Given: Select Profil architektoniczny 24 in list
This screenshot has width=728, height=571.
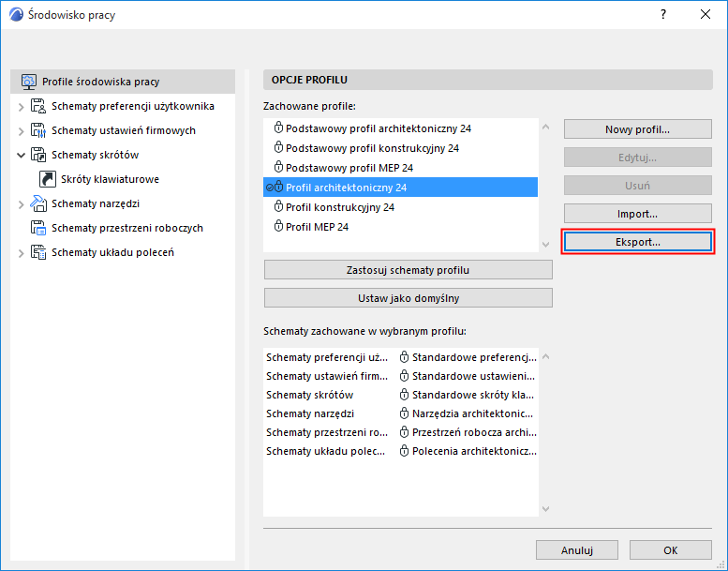Looking at the screenshot, I should pyautogui.click(x=400, y=188).
